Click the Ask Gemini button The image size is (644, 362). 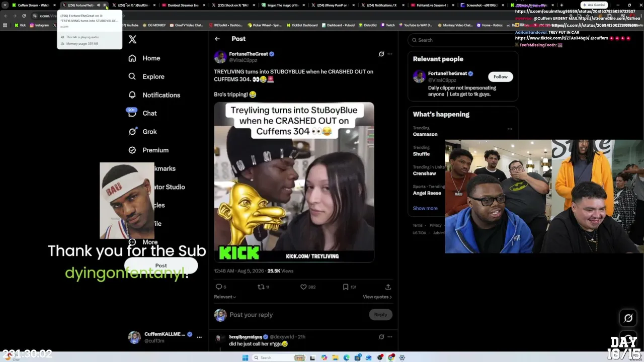[594, 5]
